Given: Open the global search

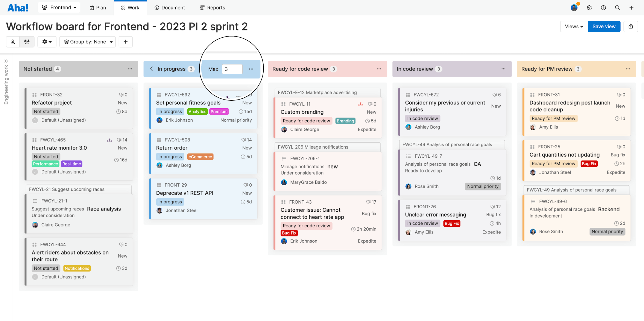Looking at the screenshot, I should pyautogui.click(x=617, y=8).
